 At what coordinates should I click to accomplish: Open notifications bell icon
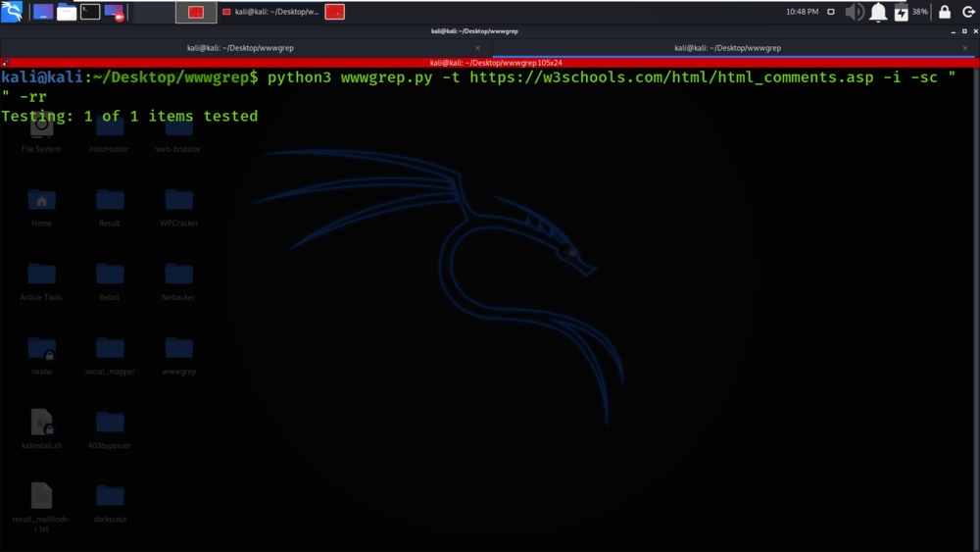878,12
